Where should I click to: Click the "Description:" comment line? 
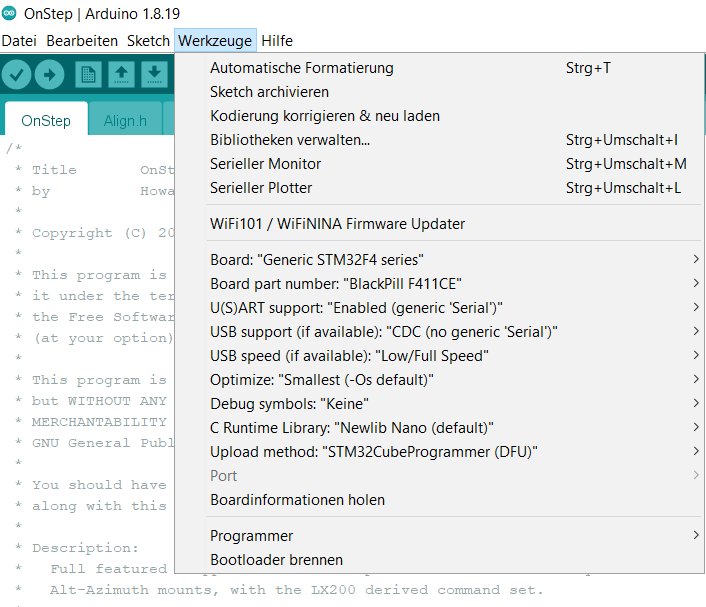77,548
